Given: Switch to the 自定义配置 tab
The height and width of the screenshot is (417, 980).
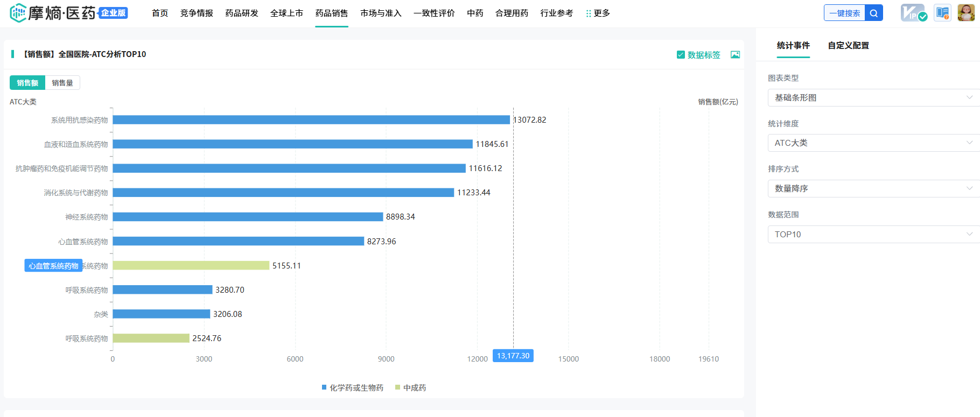Looking at the screenshot, I should coord(848,46).
